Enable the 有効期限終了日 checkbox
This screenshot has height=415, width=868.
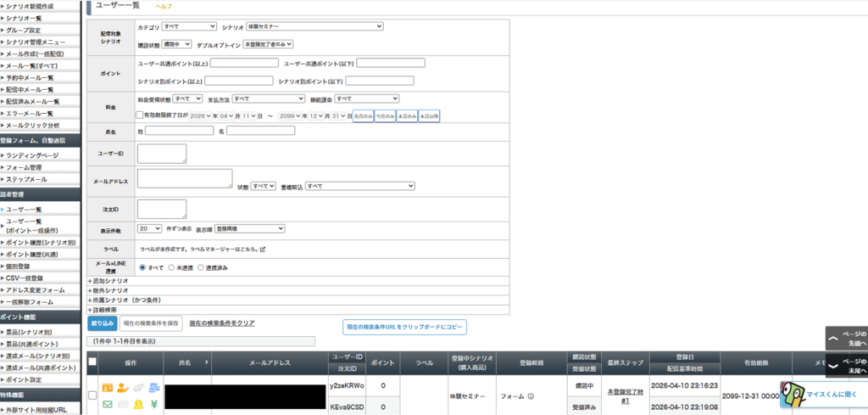point(141,115)
